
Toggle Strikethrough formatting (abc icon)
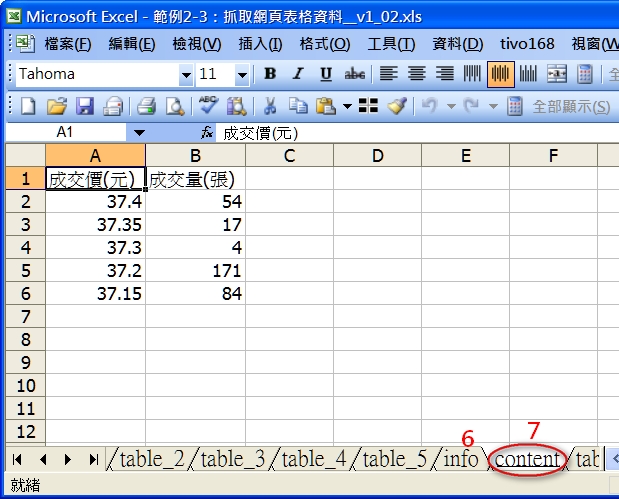pos(355,74)
